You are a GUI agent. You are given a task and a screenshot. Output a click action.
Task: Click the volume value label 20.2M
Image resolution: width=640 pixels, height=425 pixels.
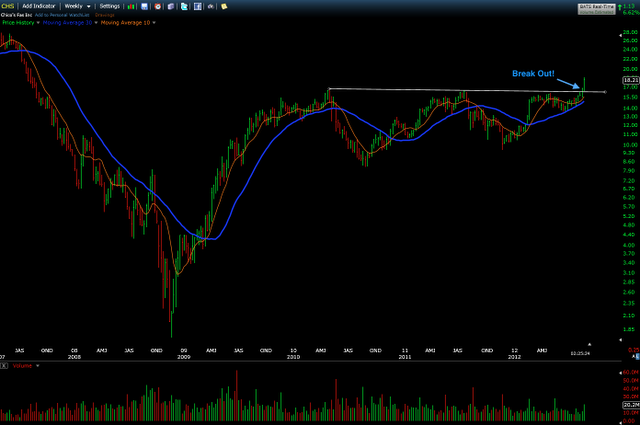(631, 405)
